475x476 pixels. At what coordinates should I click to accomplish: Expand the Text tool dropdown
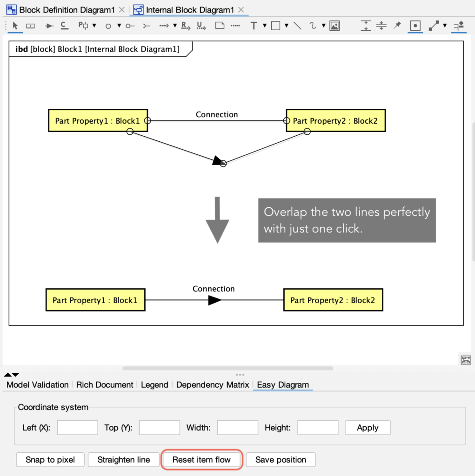[x=264, y=26]
